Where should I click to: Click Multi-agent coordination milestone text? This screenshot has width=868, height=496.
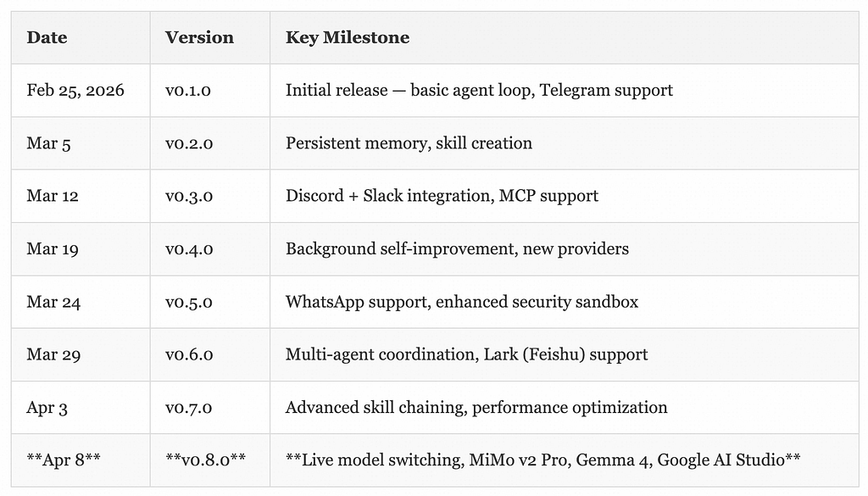point(467,355)
